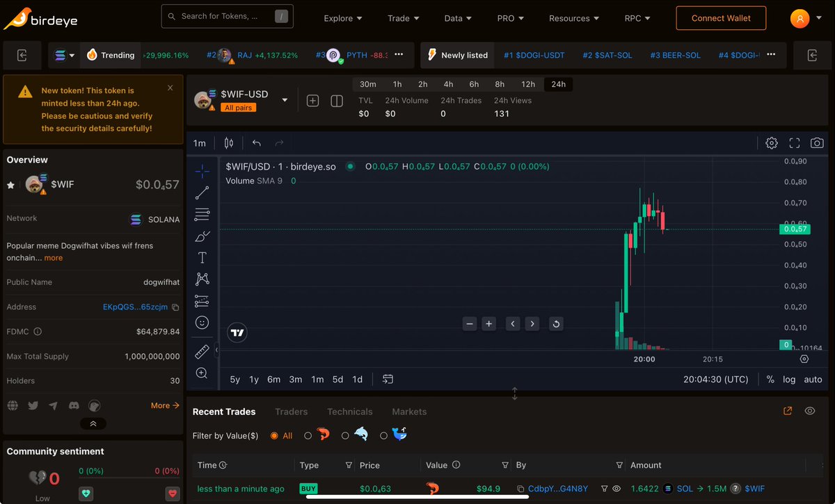Switch to the Markets tab
This screenshot has width=835, height=504.
[409, 412]
